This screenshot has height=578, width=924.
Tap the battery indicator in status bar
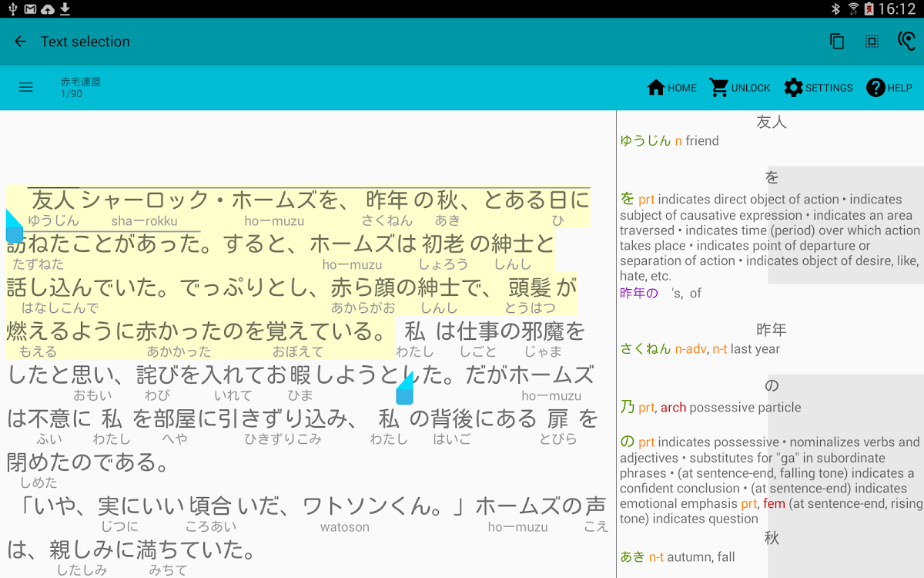tap(869, 9)
